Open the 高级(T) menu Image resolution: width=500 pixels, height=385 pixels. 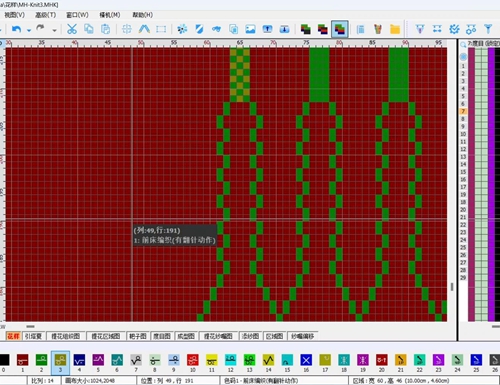(45, 15)
